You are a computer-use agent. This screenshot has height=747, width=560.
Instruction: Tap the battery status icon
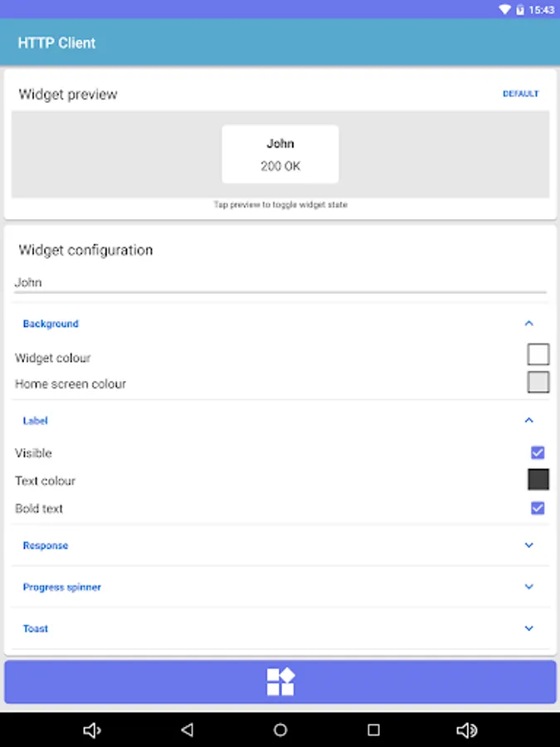[520, 9]
